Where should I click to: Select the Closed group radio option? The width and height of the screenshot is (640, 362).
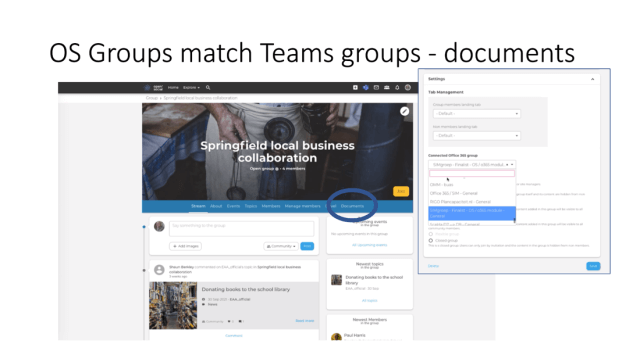click(x=431, y=241)
